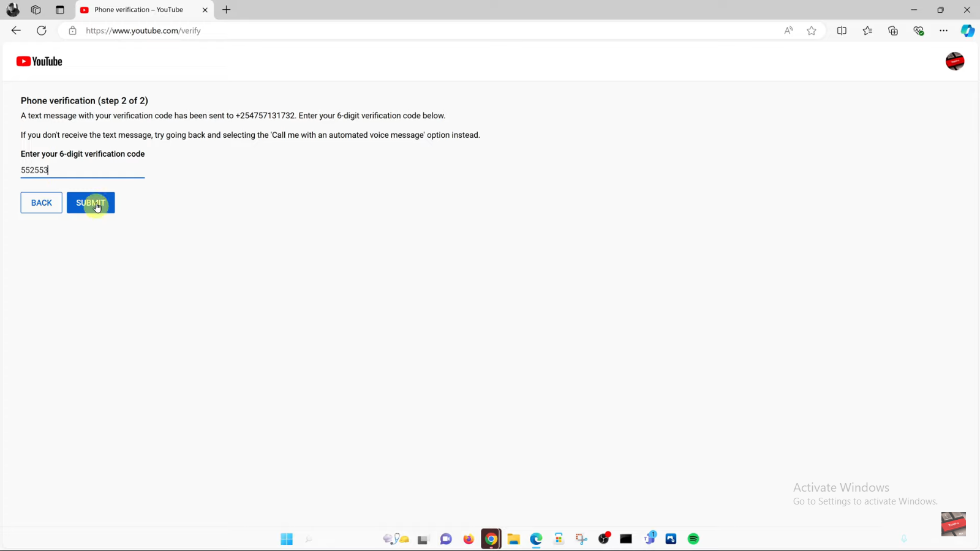Image resolution: width=980 pixels, height=551 pixels.
Task: Reload the verification page
Action: pyautogui.click(x=42, y=31)
